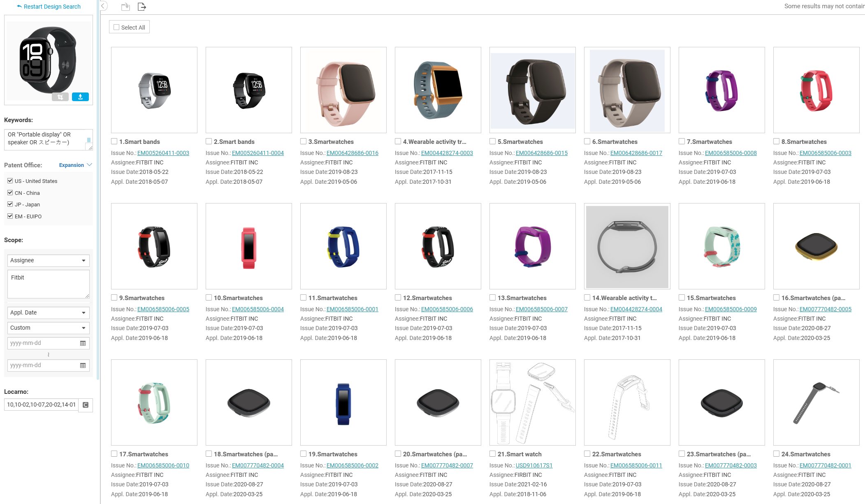Open the Assignee scope dropdown
Screen dimensions: 865x504
49,260
